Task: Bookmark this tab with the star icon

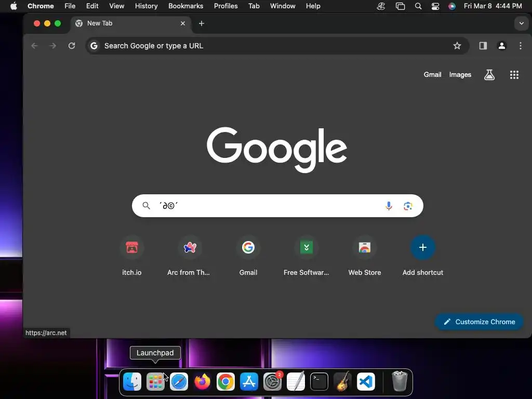Action: tap(457, 46)
